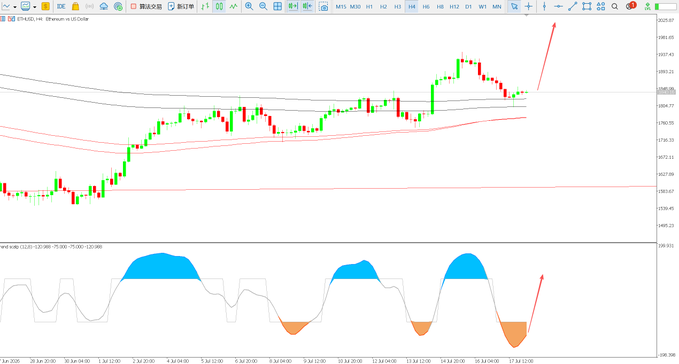Switch to the D1 daily timeframe
679x364 pixels.
click(x=469, y=6)
